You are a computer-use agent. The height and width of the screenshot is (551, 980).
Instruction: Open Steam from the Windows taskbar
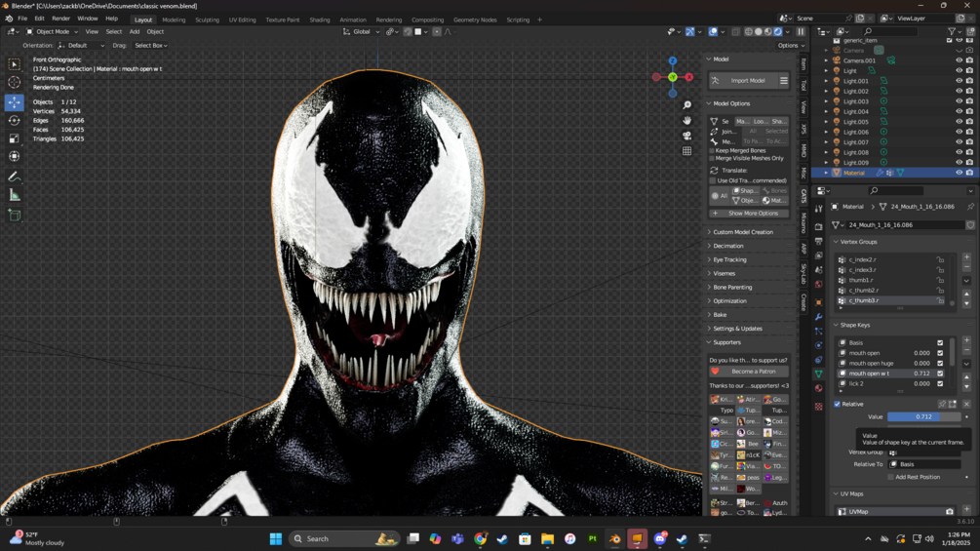tap(502, 538)
